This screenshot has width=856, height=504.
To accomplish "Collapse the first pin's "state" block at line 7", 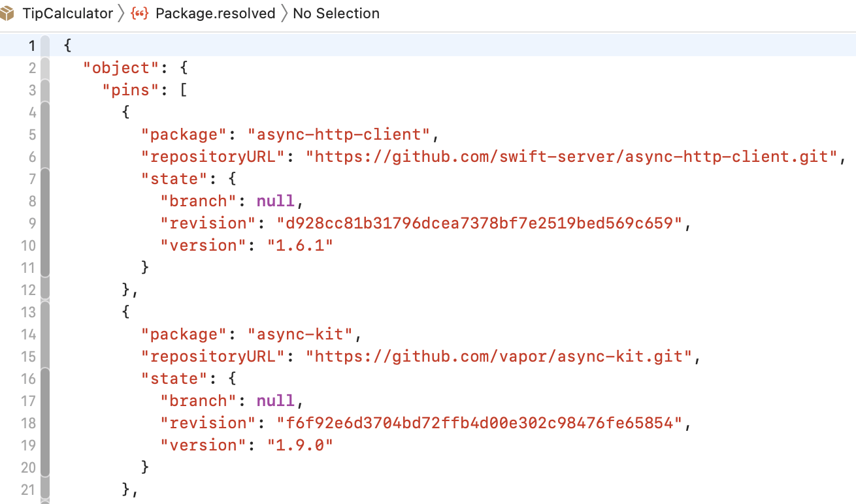I will tap(44, 178).
